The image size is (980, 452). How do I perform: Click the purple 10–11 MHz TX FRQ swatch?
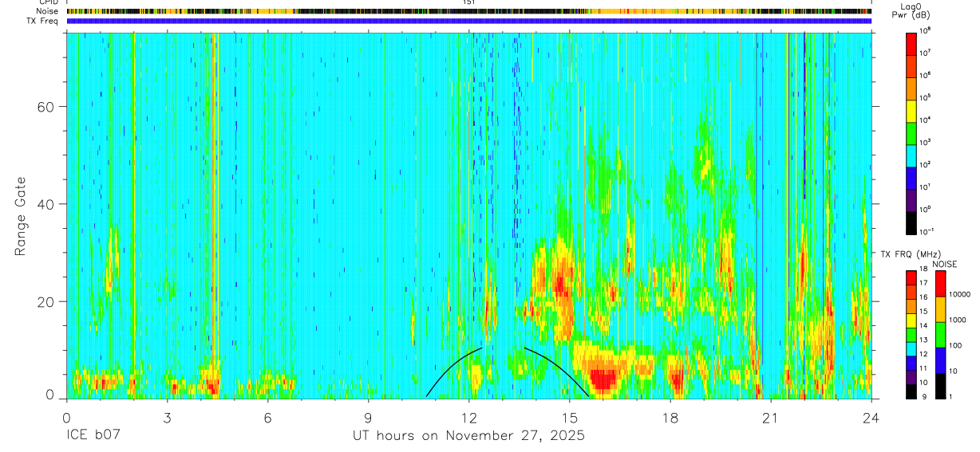[911, 376]
